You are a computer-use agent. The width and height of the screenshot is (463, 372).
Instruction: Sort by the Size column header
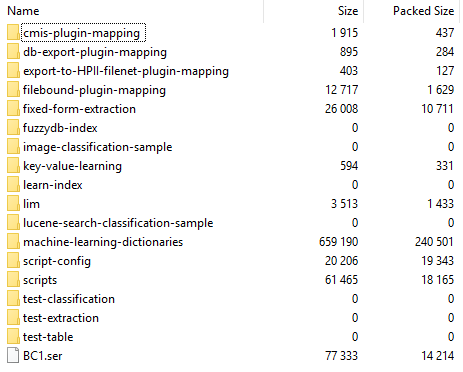click(348, 11)
